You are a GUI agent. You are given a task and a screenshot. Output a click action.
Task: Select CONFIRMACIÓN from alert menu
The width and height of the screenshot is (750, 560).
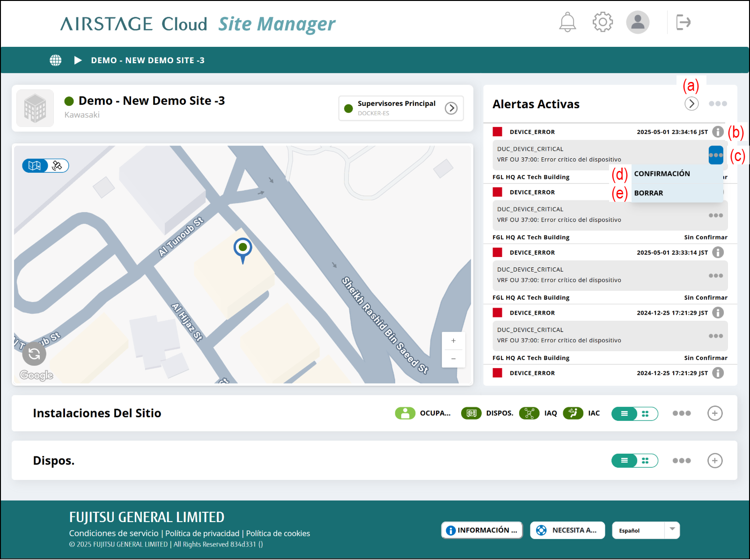662,174
